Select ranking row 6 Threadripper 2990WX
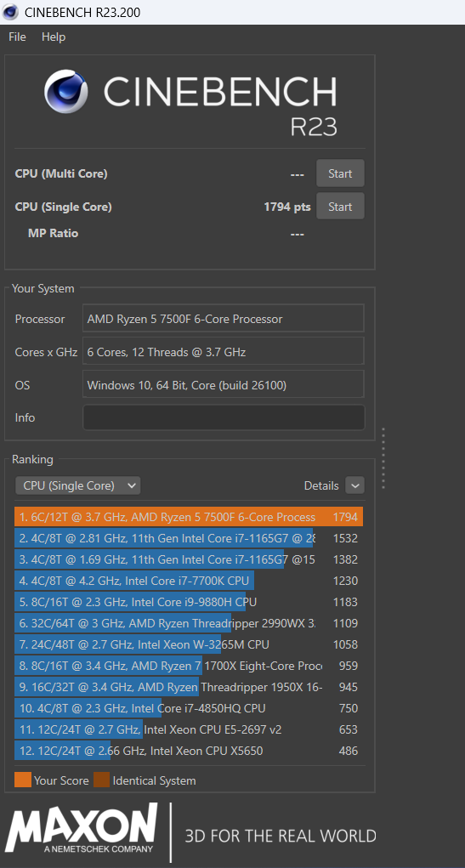Image resolution: width=465 pixels, height=868 pixels. (189, 623)
